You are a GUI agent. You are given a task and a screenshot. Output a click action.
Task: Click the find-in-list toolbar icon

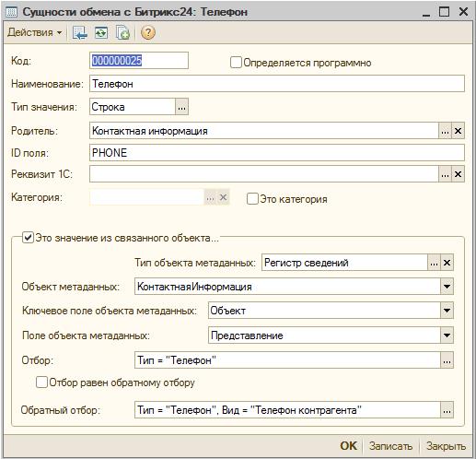point(80,32)
